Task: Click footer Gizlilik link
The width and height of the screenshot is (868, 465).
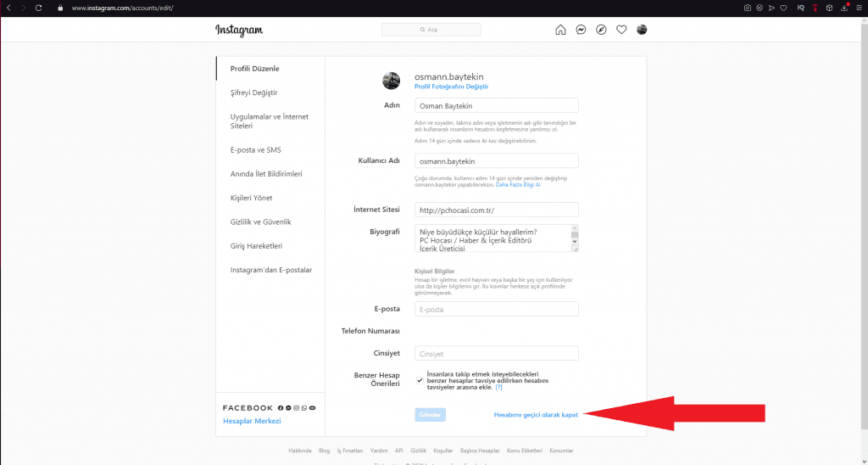Action: click(x=419, y=451)
